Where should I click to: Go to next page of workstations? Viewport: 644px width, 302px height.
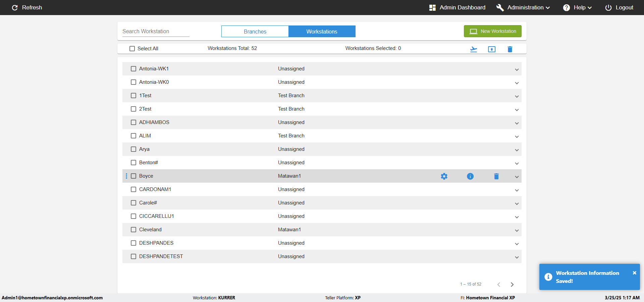click(512, 284)
